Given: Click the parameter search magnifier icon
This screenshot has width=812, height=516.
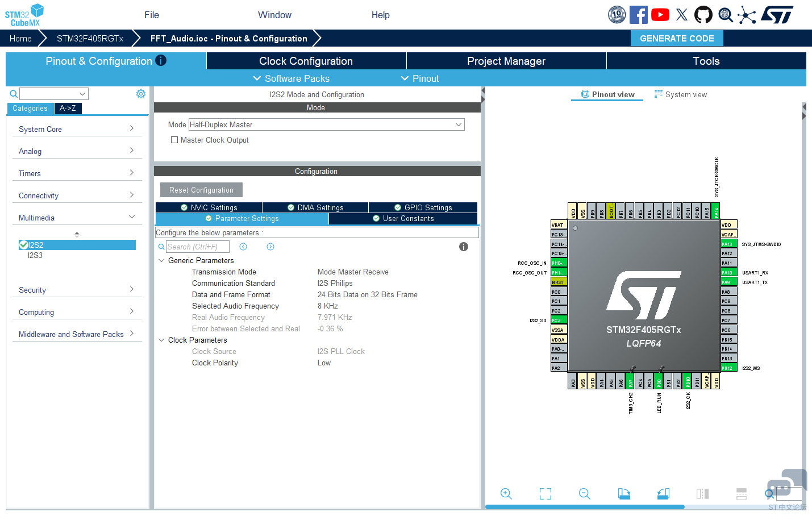Looking at the screenshot, I should coord(161,247).
